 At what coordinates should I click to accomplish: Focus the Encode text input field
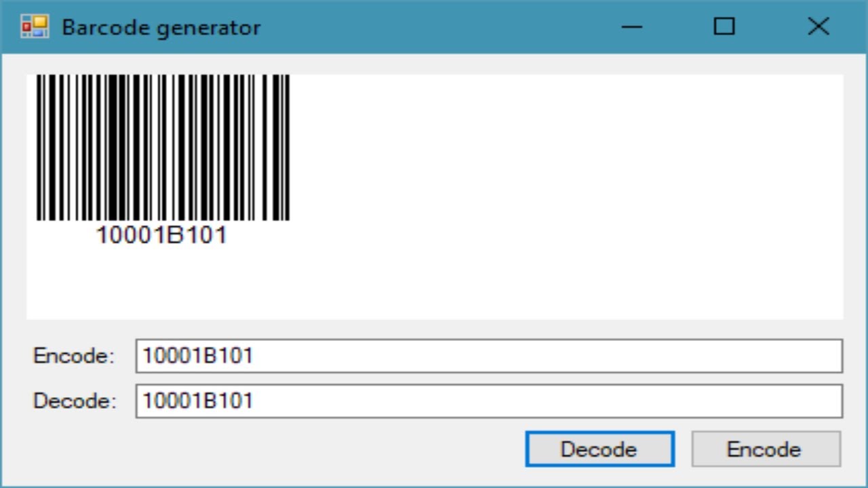489,356
